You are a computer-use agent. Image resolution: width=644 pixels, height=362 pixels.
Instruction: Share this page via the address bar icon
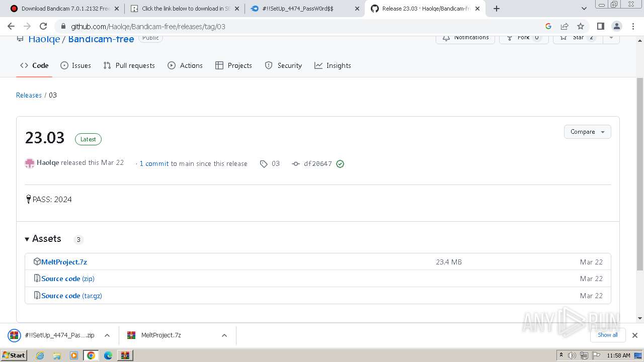(565, 26)
